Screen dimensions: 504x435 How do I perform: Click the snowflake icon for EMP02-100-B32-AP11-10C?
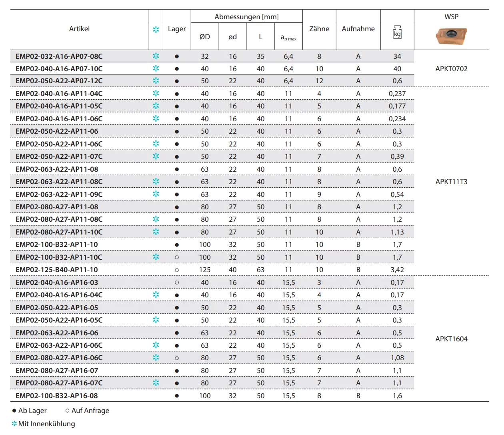(156, 257)
